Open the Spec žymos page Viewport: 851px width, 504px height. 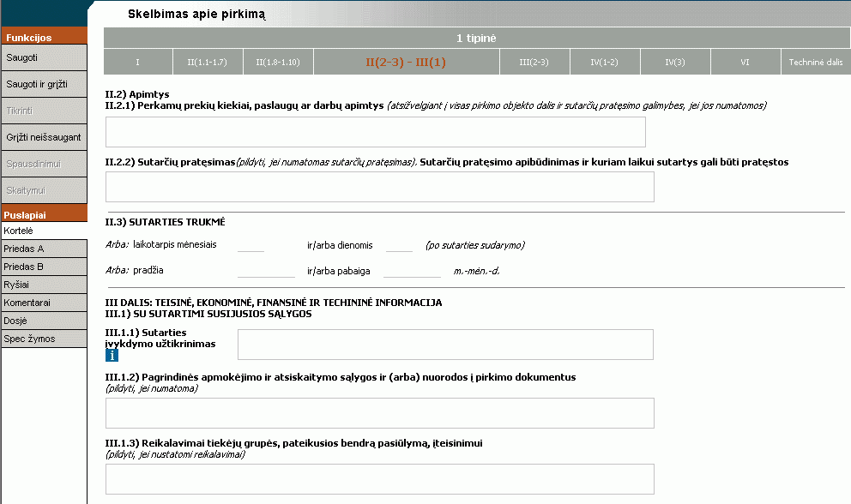(x=44, y=339)
